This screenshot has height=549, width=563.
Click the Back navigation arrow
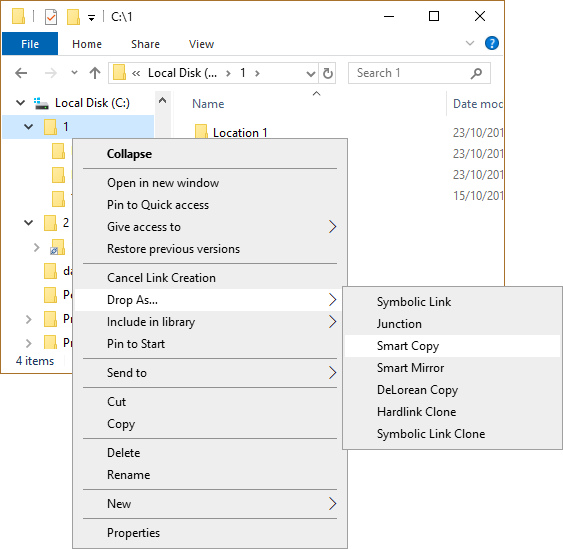pyautogui.click(x=21, y=73)
